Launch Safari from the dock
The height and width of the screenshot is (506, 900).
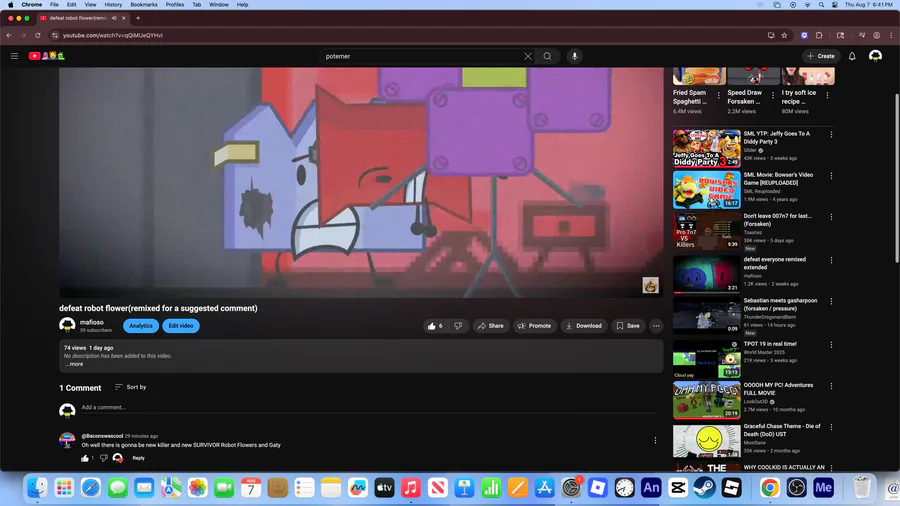coord(91,488)
